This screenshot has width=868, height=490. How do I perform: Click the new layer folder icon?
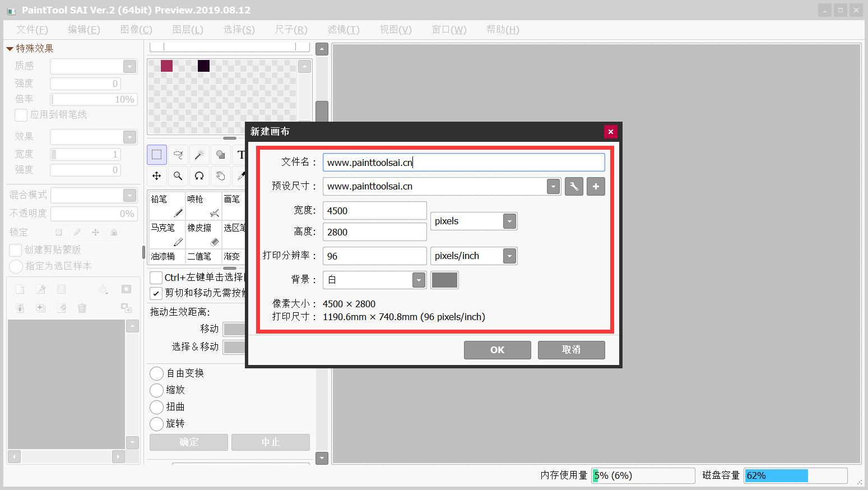pos(62,289)
